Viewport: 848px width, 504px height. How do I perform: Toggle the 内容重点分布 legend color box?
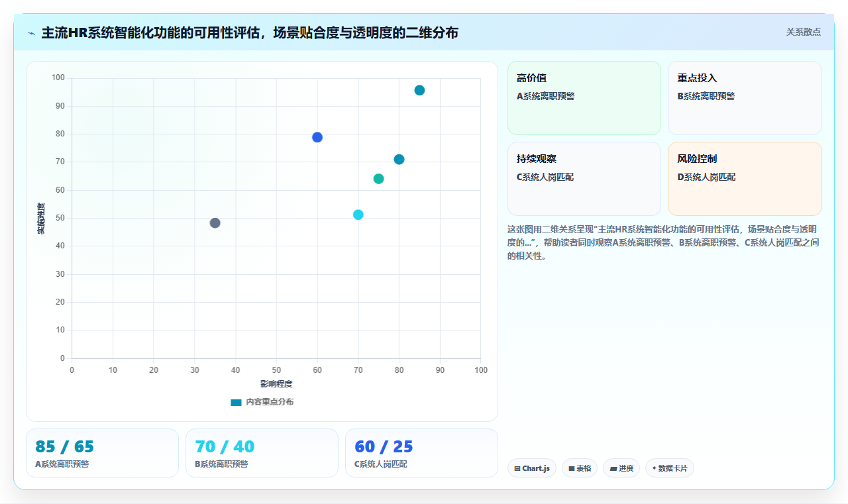coord(236,403)
